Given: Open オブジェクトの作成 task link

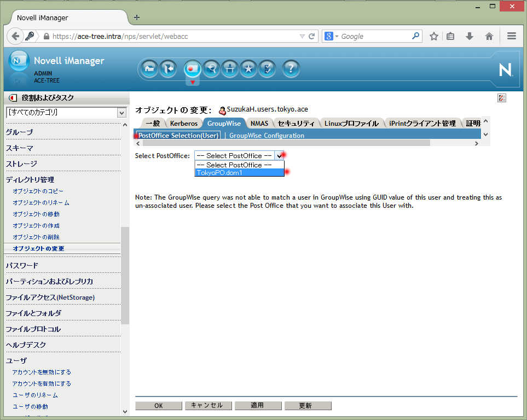Looking at the screenshot, I should pyautogui.click(x=36, y=225).
